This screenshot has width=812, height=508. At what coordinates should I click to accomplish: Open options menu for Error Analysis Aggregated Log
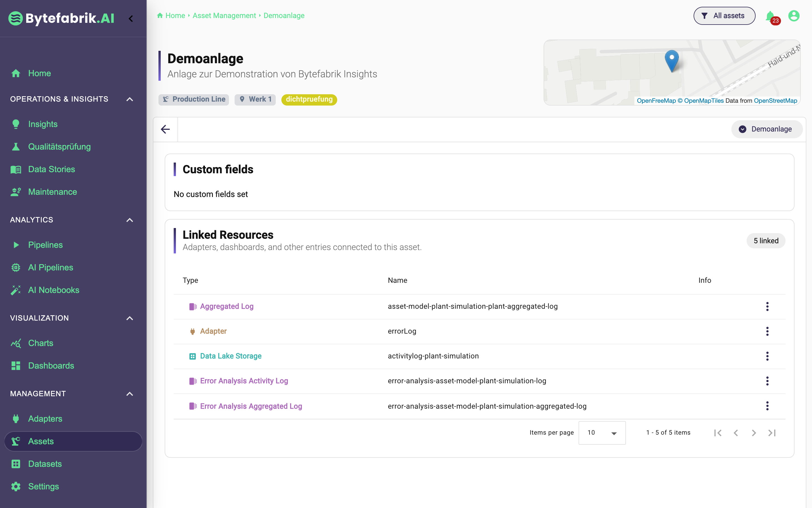click(x=767, y=406)
